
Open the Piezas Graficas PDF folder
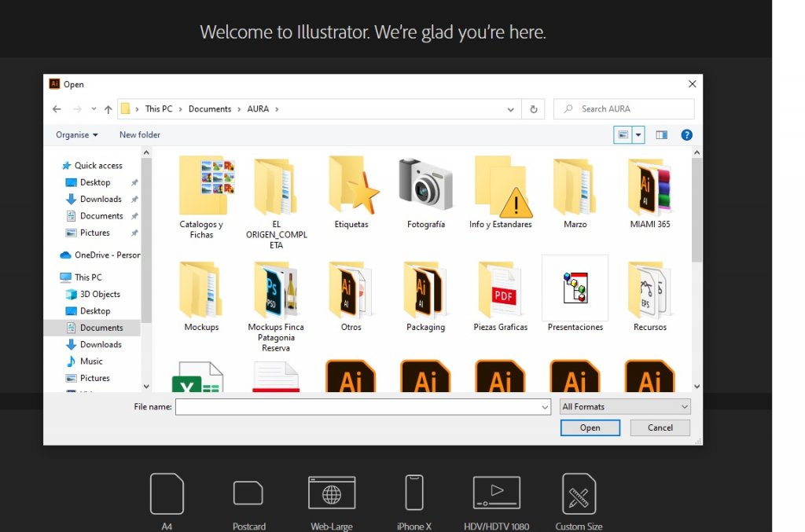pyautogui.click(x=500, y=288)
